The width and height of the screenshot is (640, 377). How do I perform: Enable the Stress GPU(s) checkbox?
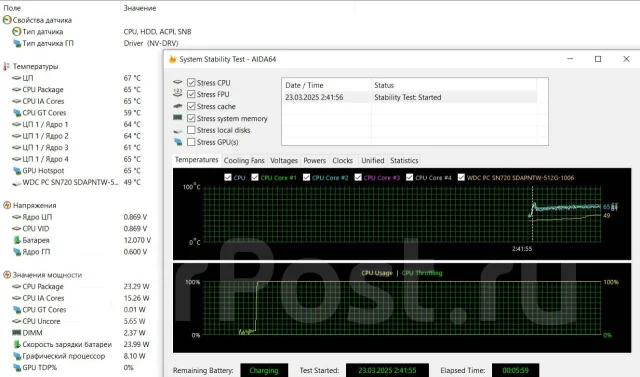tap(191, 142)
